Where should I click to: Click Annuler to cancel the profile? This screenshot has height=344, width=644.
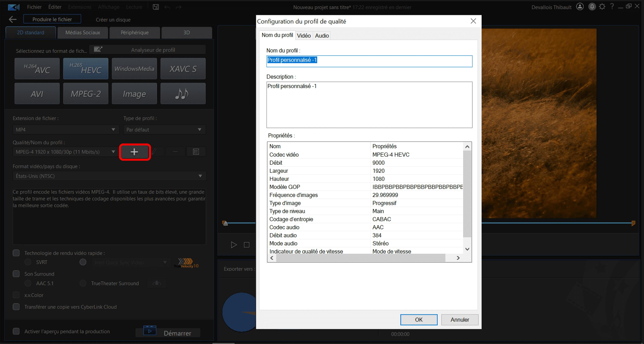click(459, 320)
